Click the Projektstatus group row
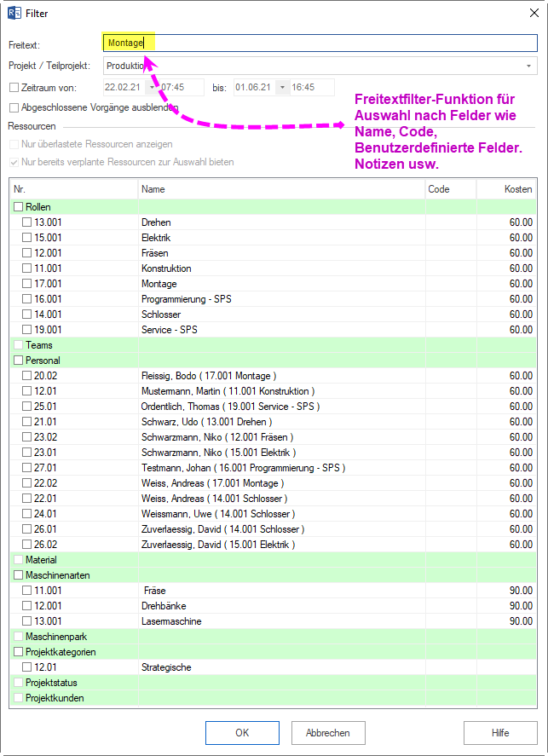This screenshot has width=548, height=756. tap(273, 684)
